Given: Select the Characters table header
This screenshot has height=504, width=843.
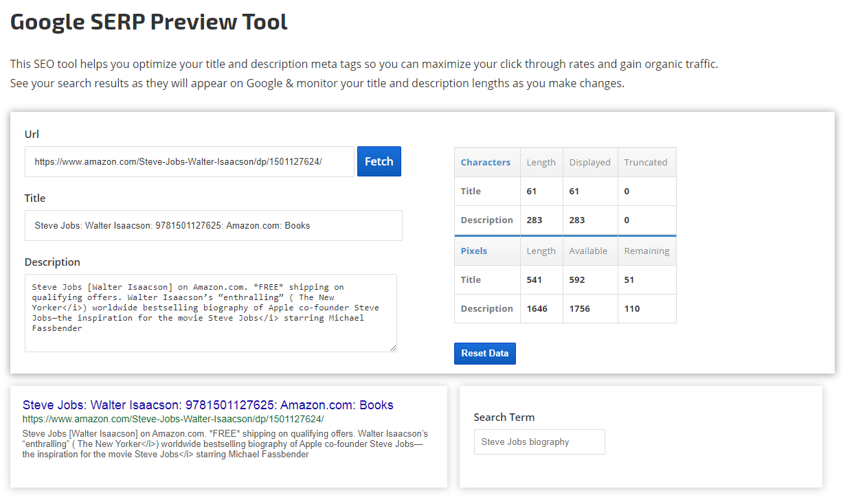Looking at the screenshot, I should [486, 163].
